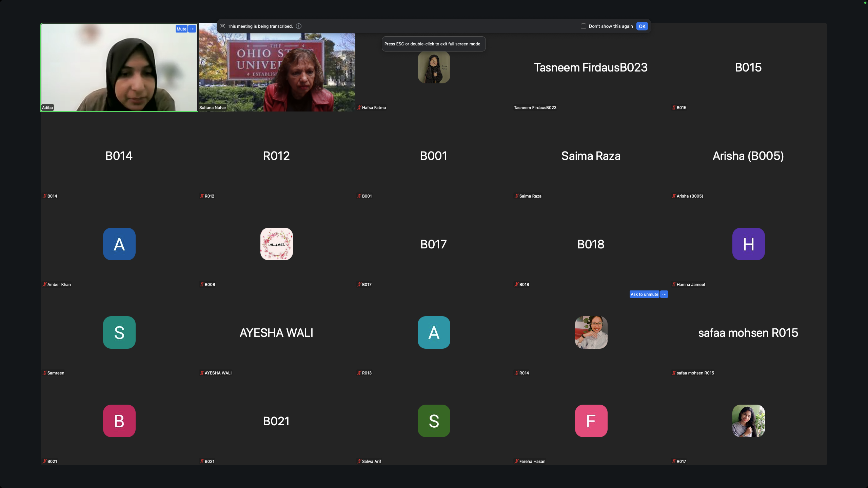This screenshot has height=488, width=868.
Task: Click Fareha Hasan's pink F avatar
Action: coord(591,421)
